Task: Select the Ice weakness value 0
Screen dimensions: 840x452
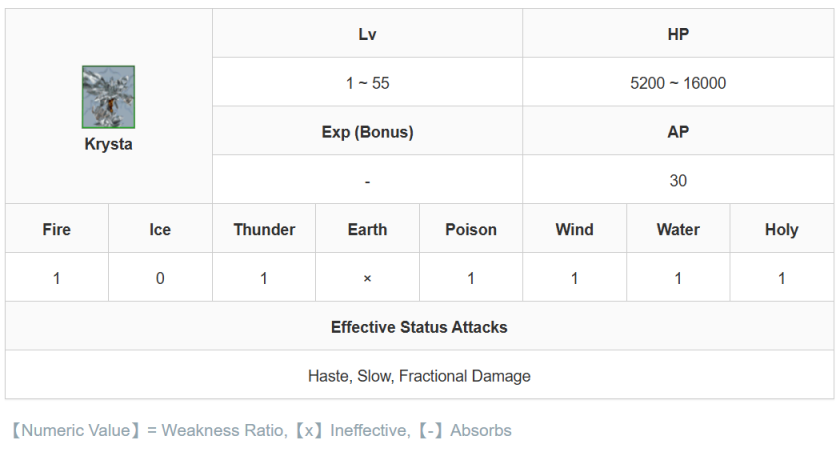Action: coord(160,279)
